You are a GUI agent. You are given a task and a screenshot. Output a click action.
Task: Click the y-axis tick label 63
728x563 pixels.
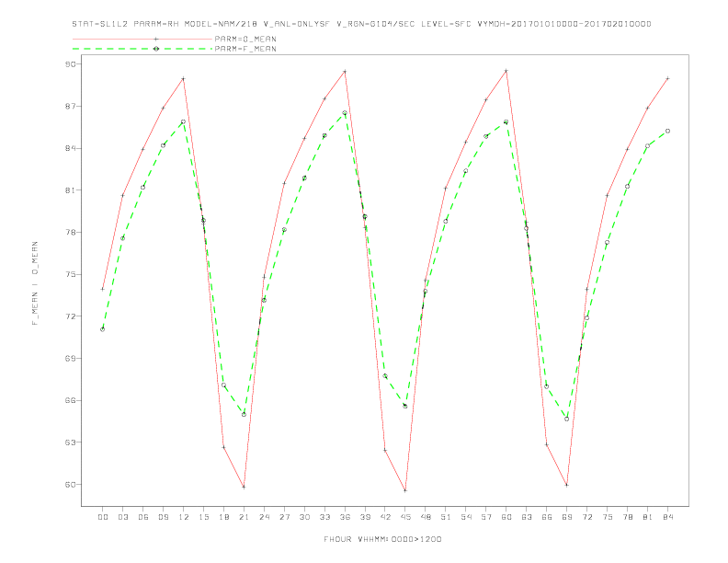tap(71, 442)
